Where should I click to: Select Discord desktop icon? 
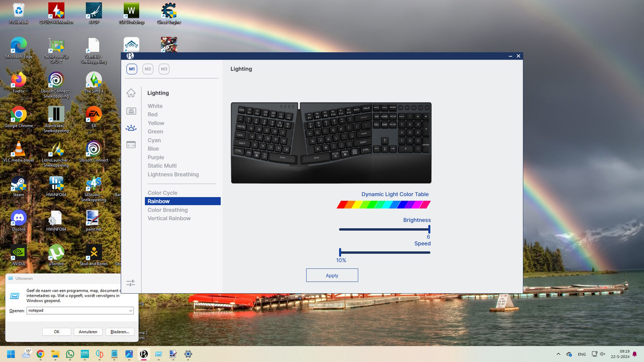pyautogui.click(x=19, y=220)
